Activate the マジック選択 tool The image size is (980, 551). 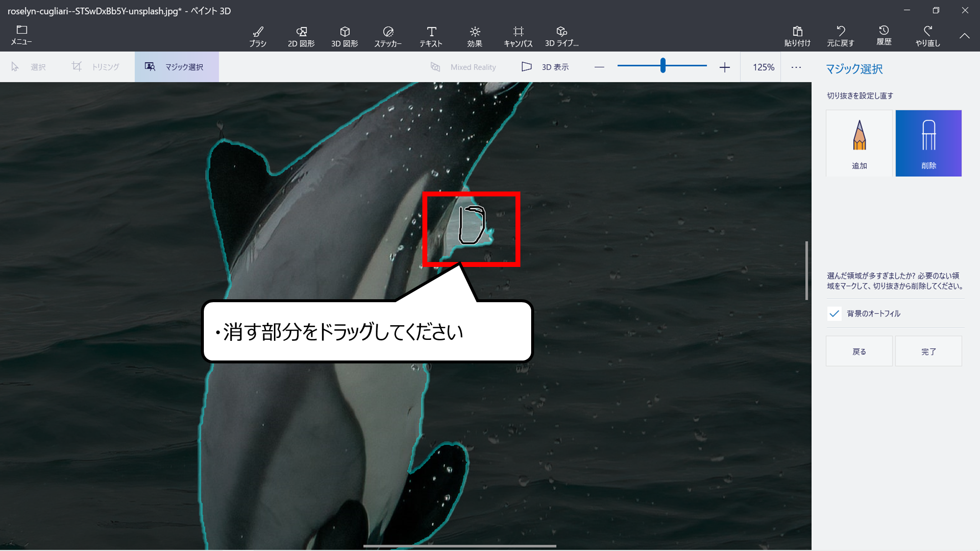(176, 67)
